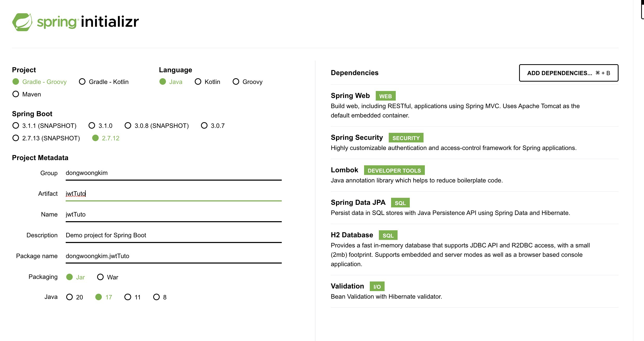Image resolution: width=644 pixels, height=341 pixels.
Task: Open the Add Dependencies dialog
Action: (x=569, y=73)
